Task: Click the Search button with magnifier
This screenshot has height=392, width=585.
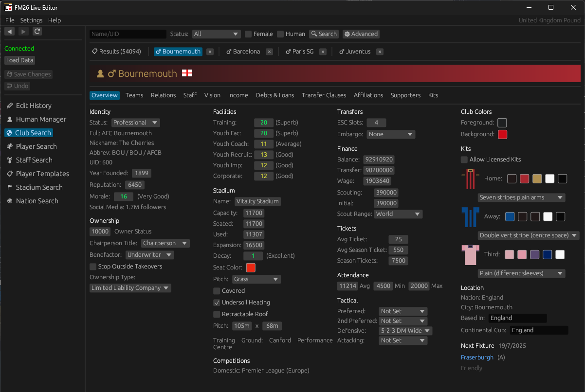Action: coord(324,34)
